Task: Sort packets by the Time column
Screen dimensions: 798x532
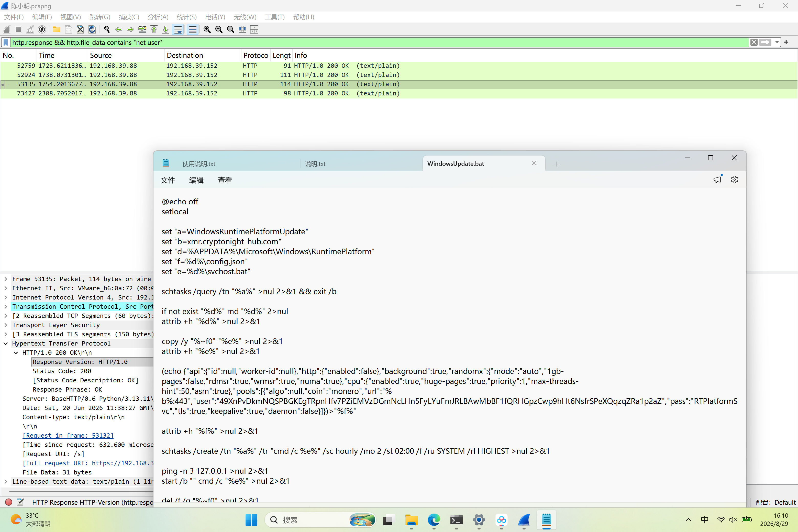Action: click(62, 55)
